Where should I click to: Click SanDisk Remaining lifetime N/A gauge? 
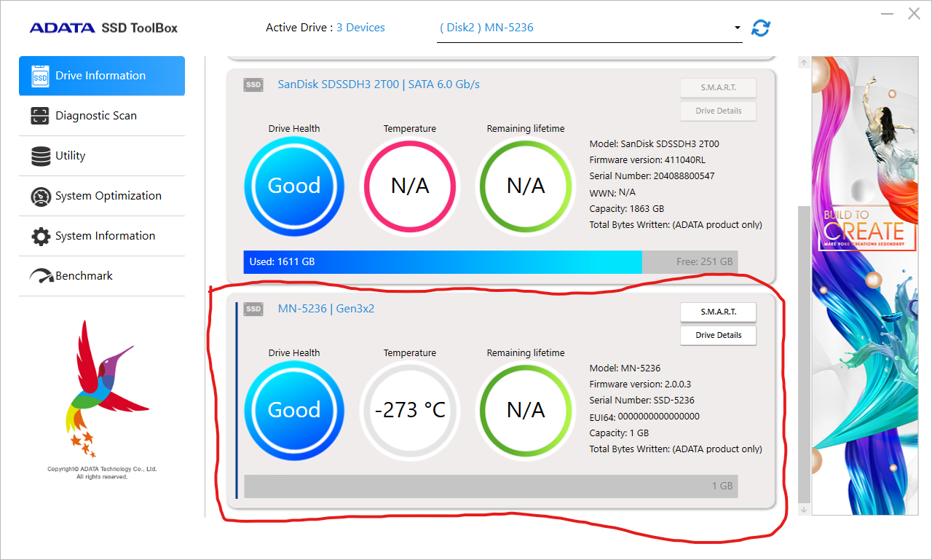click(x=526, y=186)
